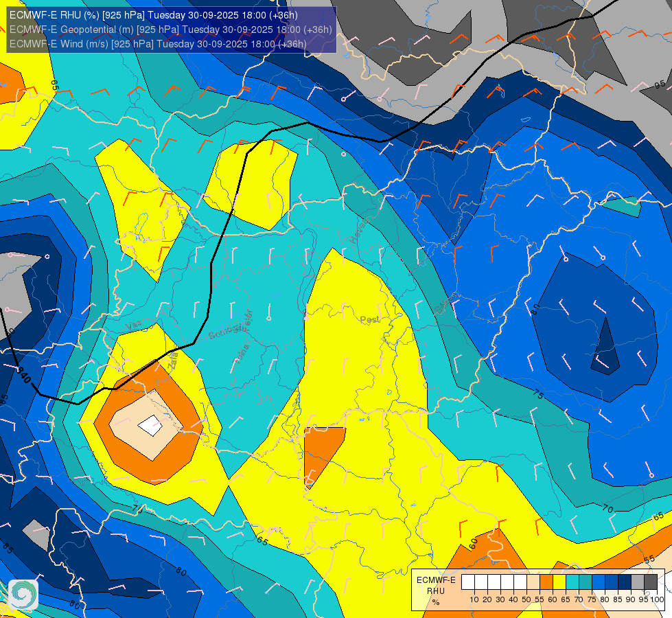Pick the cyan 65-70 legend swatch
This screenshot has width=672, height=618.
click(x=572, y=582)
